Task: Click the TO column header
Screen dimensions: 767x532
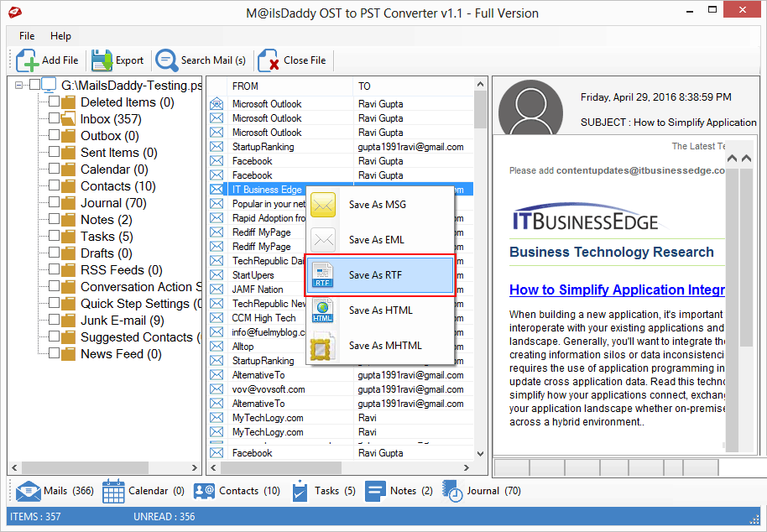Action: 414,86
